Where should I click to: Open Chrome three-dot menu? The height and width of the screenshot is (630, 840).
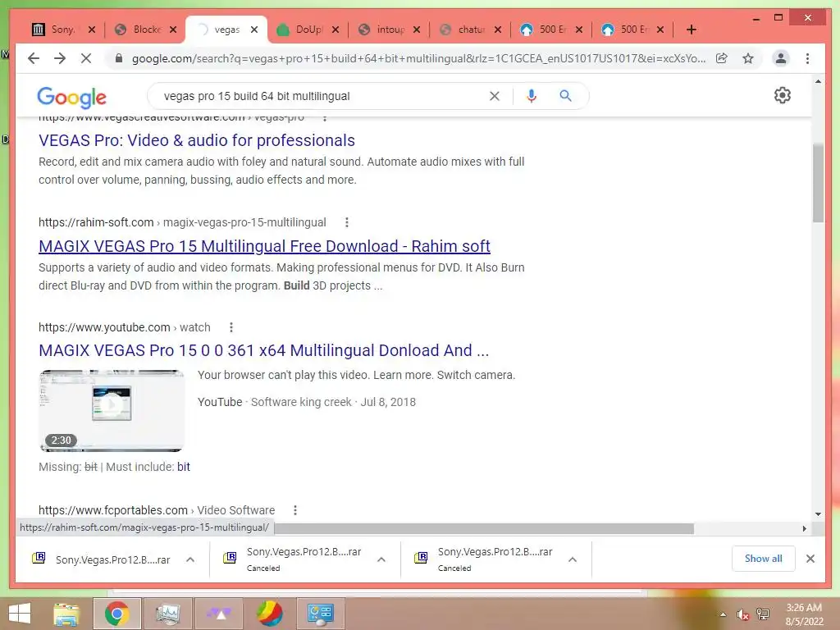807,58
